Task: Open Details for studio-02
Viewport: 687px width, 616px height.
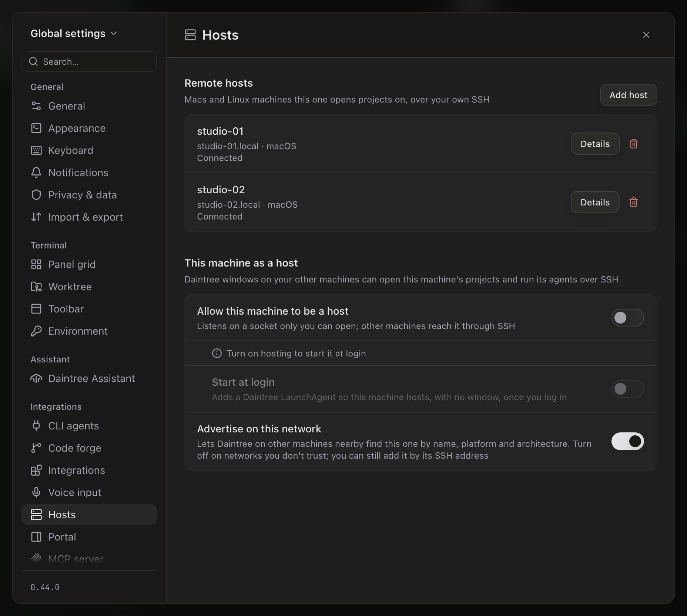Action: pos(595,202)
